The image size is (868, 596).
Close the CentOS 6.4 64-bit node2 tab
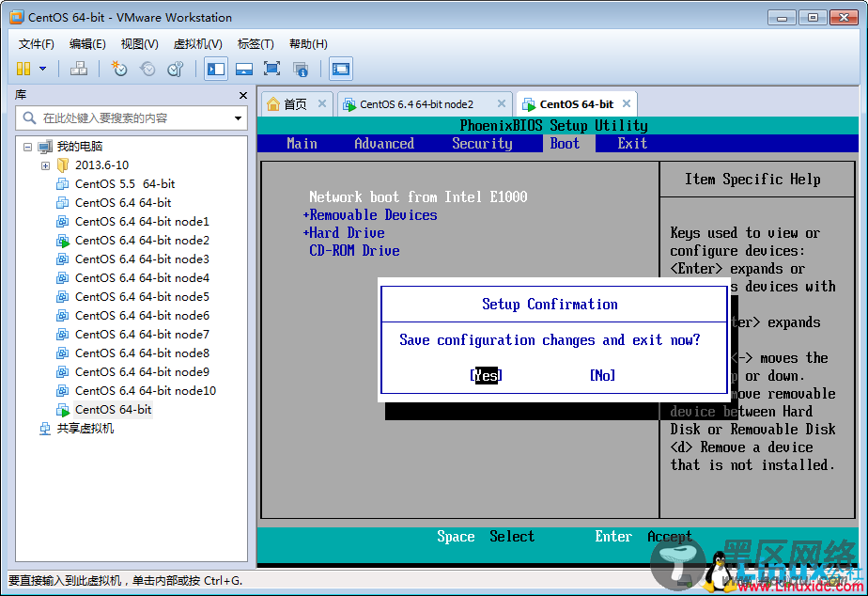pyautogui.click(x=502, y=103)
